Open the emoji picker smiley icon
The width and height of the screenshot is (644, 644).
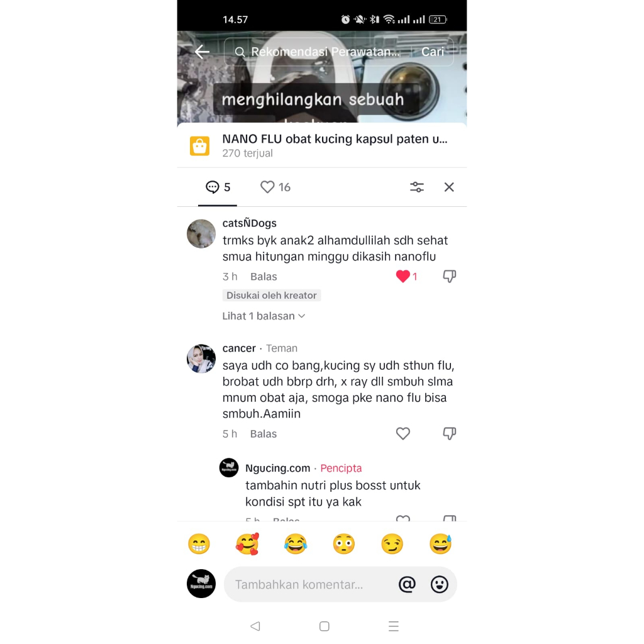439,584
